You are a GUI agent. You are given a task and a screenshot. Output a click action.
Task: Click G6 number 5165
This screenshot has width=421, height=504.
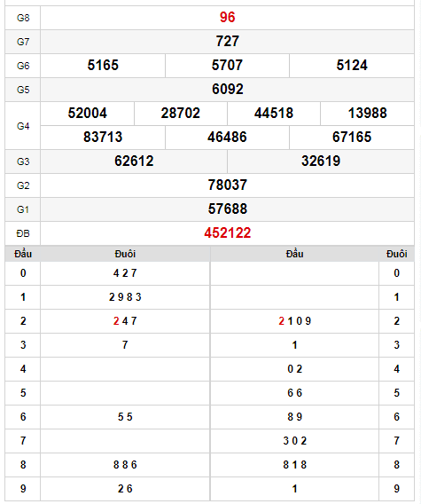(x=103, y=66)
